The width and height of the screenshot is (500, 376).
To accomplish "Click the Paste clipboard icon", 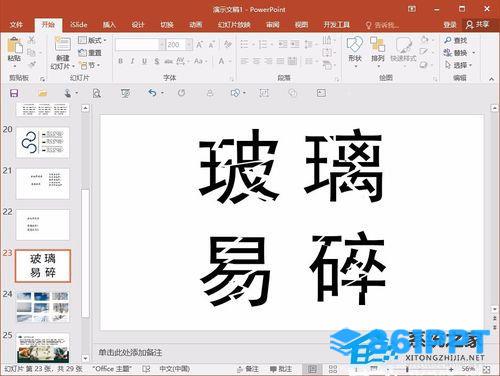I will [x=15, y=45].
